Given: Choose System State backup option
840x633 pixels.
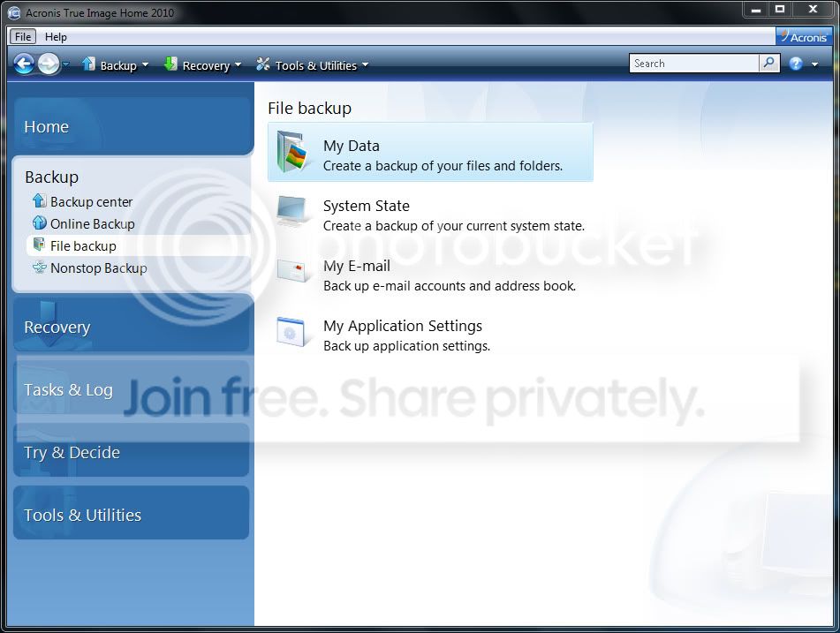Looking at the screenshot, I should click(x=366, y=206).
